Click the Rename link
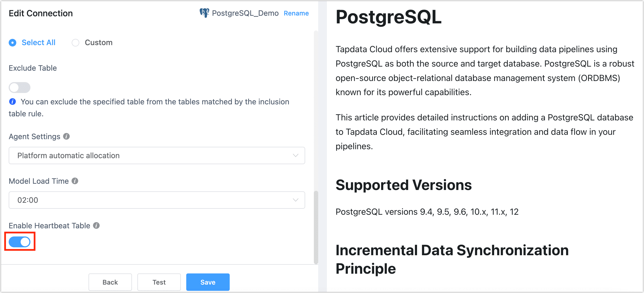 (296, 13)
